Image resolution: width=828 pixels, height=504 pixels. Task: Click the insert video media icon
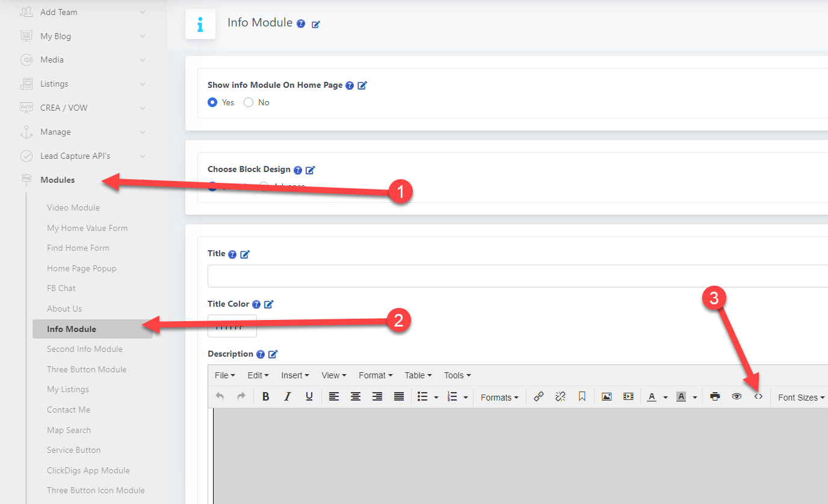[628, 397]
